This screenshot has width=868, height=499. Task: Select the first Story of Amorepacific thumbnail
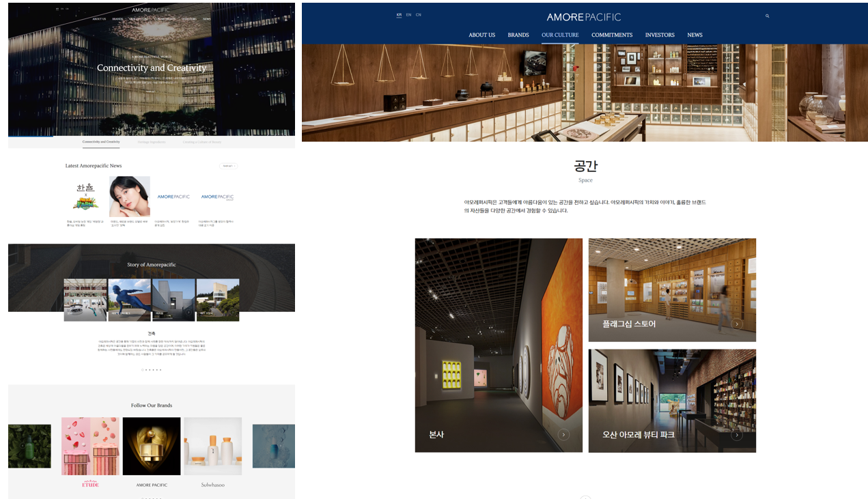pos(85,300)
